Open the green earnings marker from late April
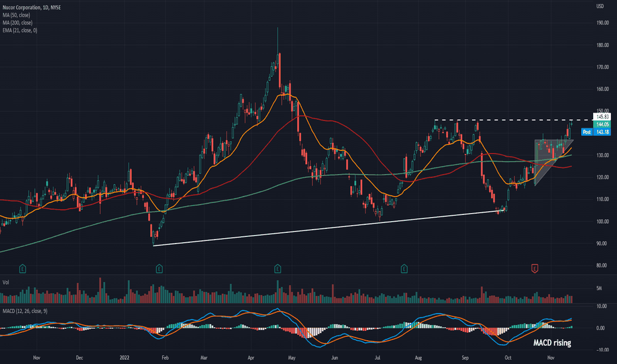Image resolution: width=617 pixels, height=364 pixels. 277,269
